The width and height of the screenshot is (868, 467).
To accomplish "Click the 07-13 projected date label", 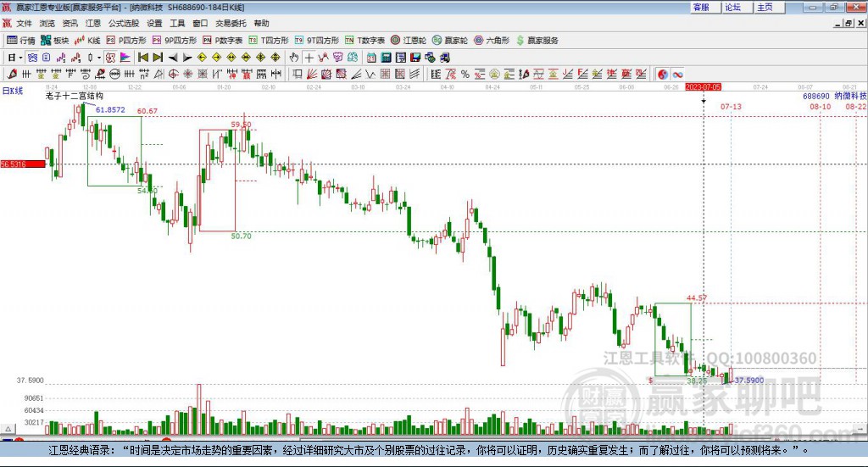I will (x=731, y=106).
